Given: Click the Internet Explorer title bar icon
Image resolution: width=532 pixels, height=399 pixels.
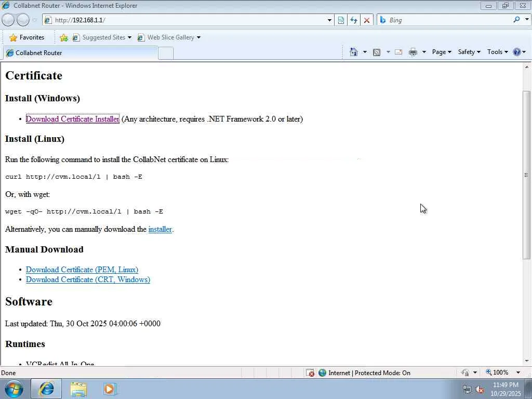Looking at the screenshot, I should click(6, 5).
